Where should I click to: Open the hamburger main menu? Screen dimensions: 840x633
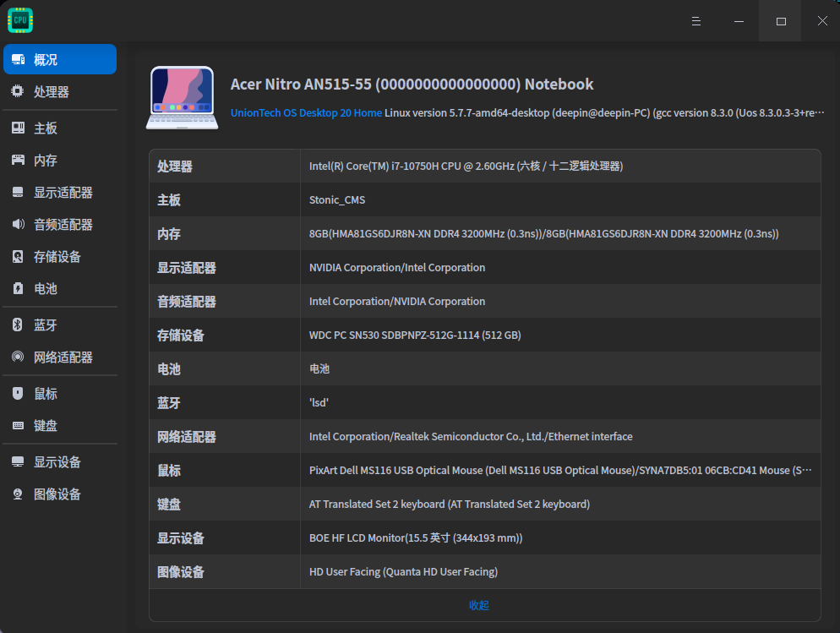(x=695, y=21)
